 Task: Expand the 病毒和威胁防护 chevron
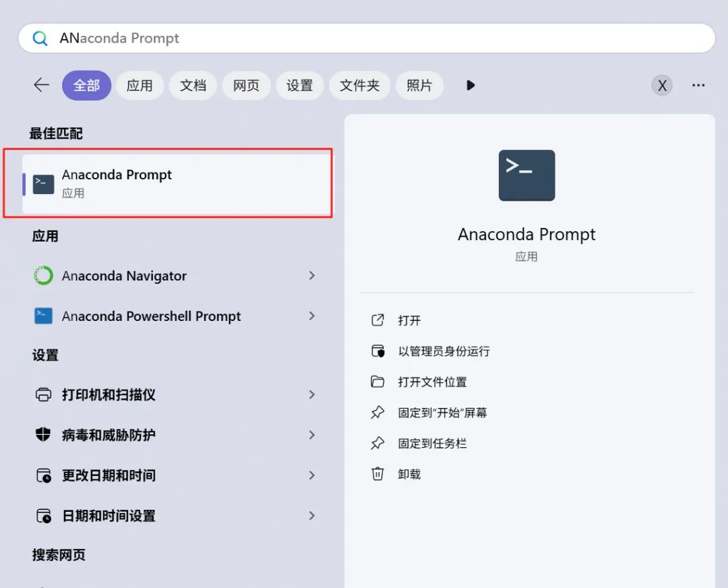(311, 435)
